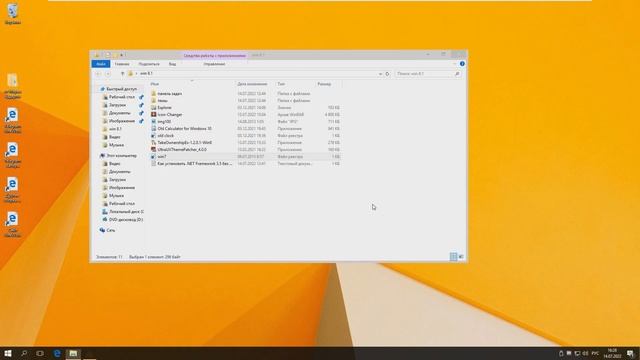Select the .NET Framework 3.5 text document
Screen dimensions: 640x360
click(x=194, y=163)
